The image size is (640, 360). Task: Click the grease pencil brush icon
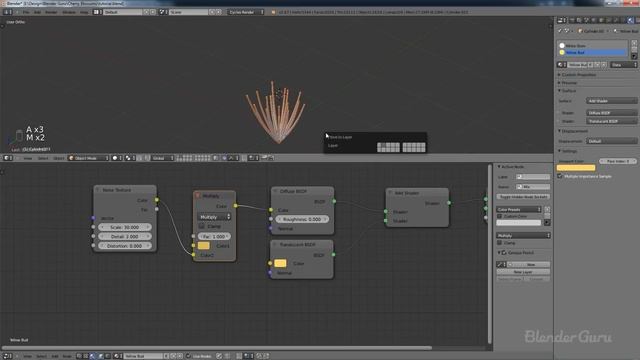tap(501, 264)
